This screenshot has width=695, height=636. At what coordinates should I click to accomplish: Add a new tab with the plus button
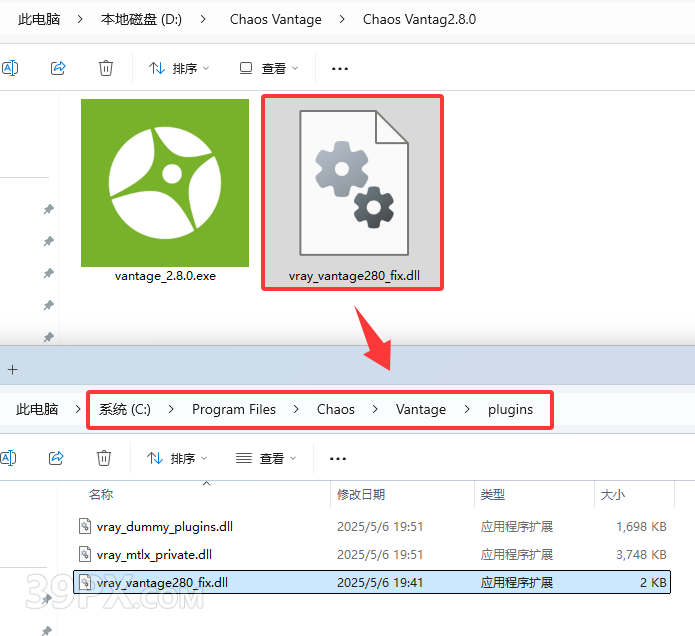(x=12, y=369)
